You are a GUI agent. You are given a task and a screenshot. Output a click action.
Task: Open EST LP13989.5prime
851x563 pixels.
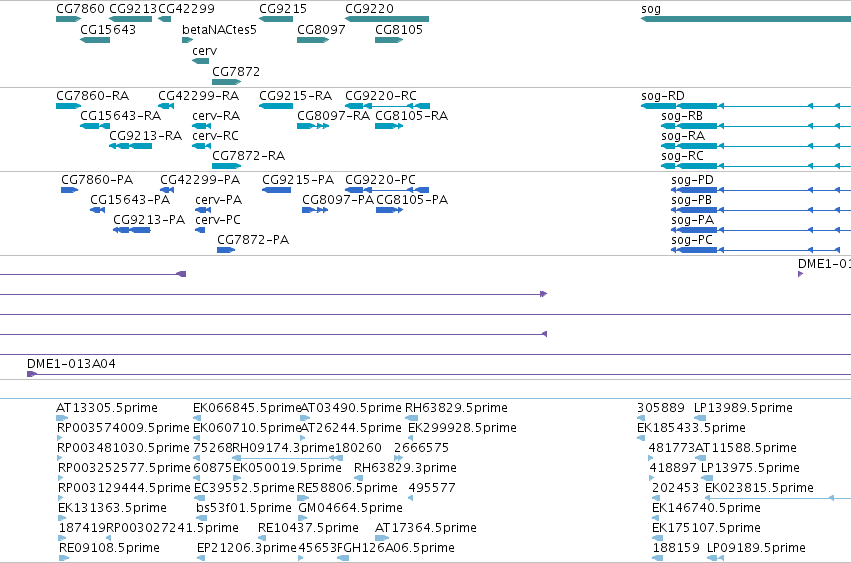(x=744, y=408)
